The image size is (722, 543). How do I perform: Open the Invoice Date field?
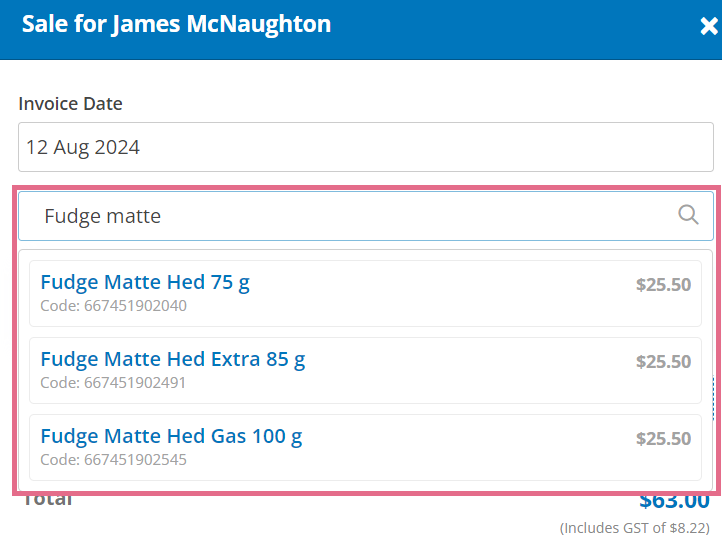tap(366, 147)
